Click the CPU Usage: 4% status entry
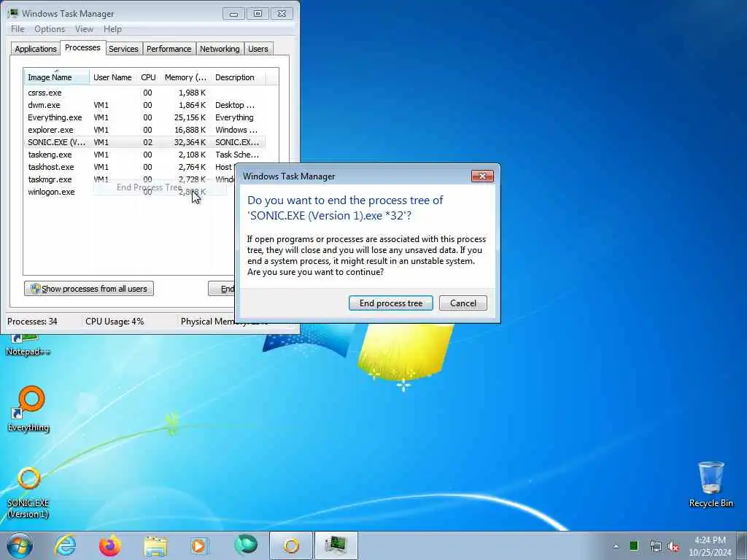The width and height of the screenshot is (747, 560). point(115,322)
